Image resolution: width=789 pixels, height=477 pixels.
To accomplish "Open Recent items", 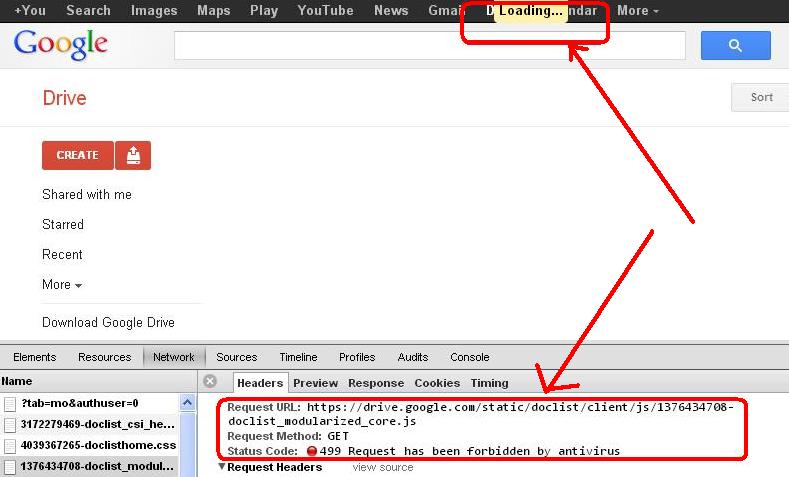I will (x=62, y=254).
